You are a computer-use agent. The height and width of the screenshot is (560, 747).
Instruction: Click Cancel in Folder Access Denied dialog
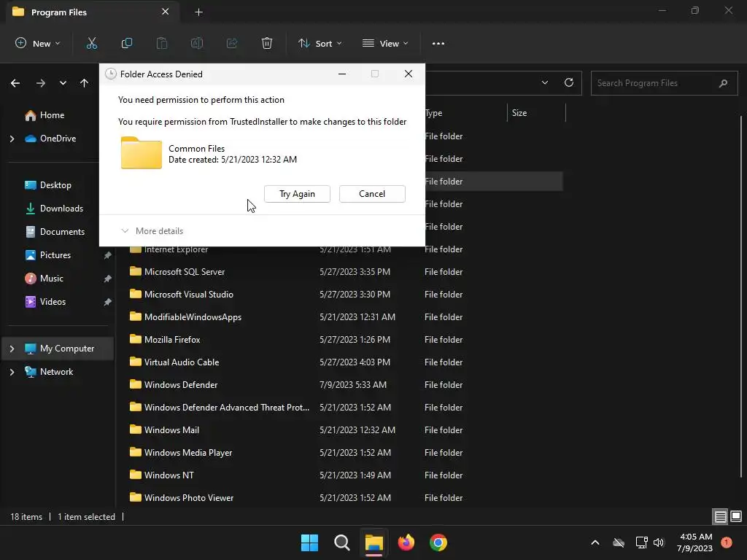(x=372, y=194)
